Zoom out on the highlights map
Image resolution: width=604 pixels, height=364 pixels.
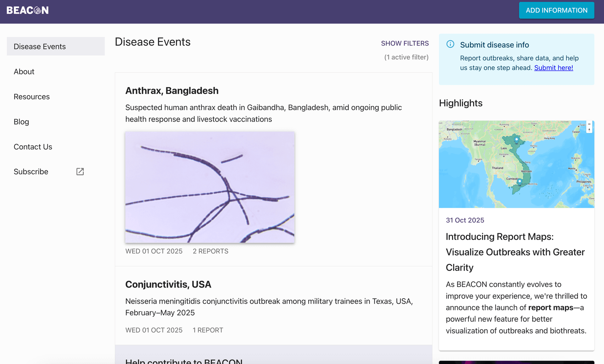pos(589,124)
